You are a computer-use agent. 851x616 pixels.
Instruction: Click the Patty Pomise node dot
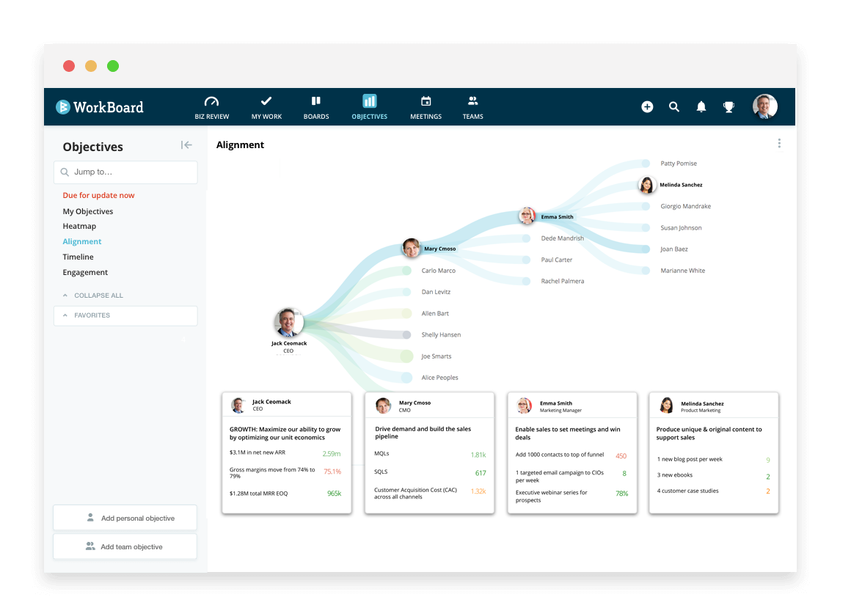click(x=646, y=164)
